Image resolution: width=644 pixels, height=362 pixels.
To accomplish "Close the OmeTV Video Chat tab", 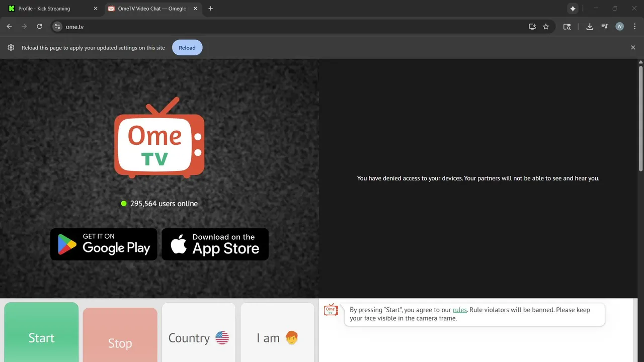I will [195, 9].
